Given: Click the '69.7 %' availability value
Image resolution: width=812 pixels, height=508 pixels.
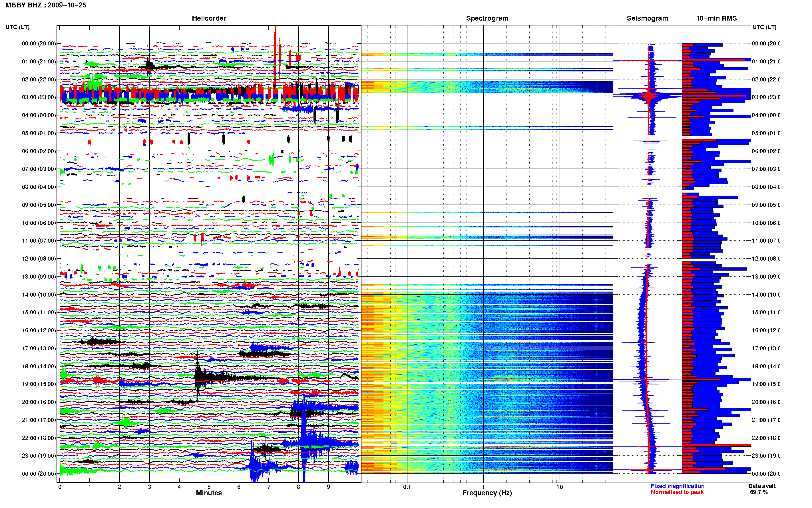Looking at the screenshot, I should tap(759, 492).
